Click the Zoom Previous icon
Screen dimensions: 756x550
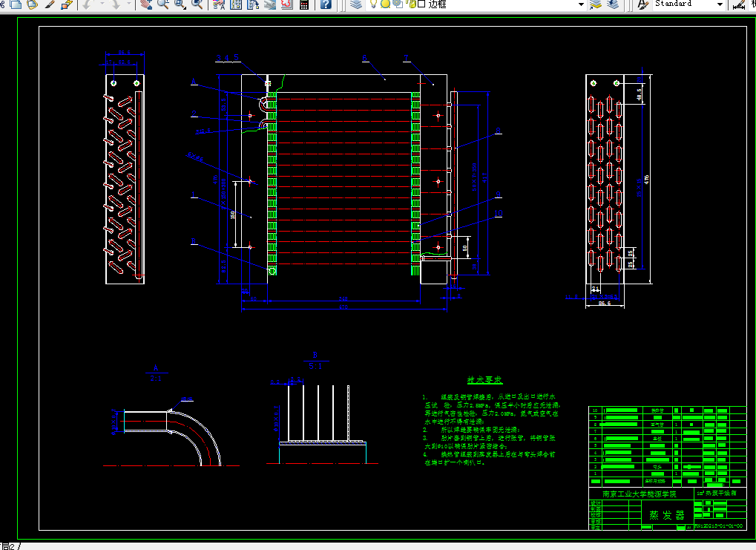[197, 4]
